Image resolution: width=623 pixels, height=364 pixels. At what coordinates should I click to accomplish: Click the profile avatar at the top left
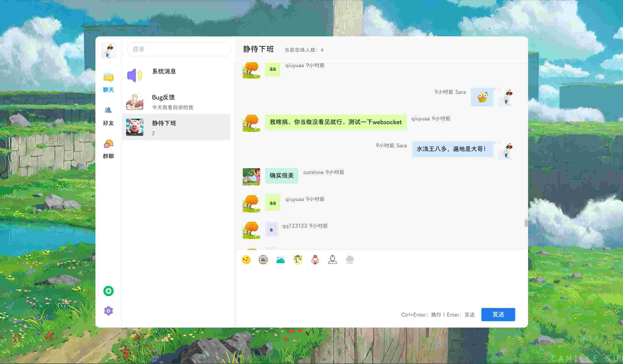click(x=109, y=50)
